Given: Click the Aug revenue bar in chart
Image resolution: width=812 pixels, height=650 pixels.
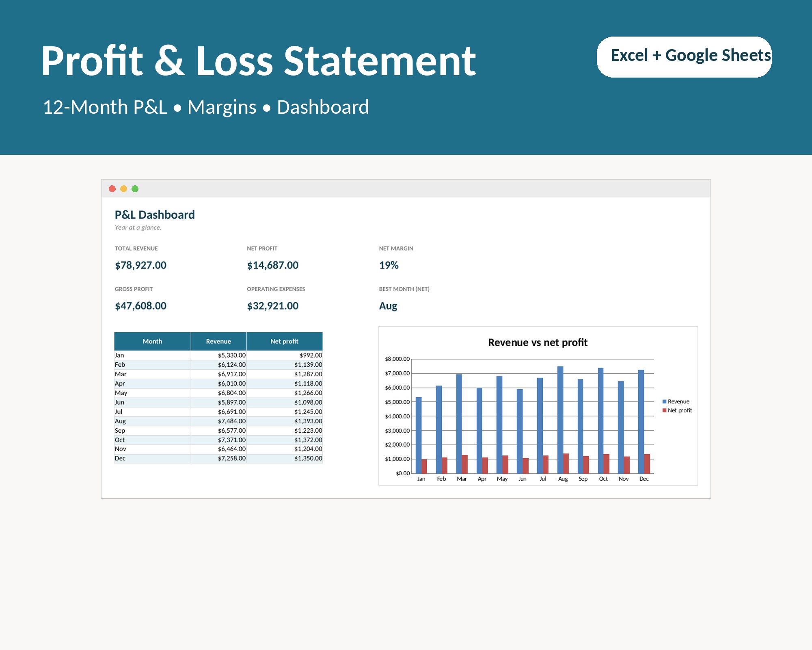Looking at the screenshot, I should (560, 420).
